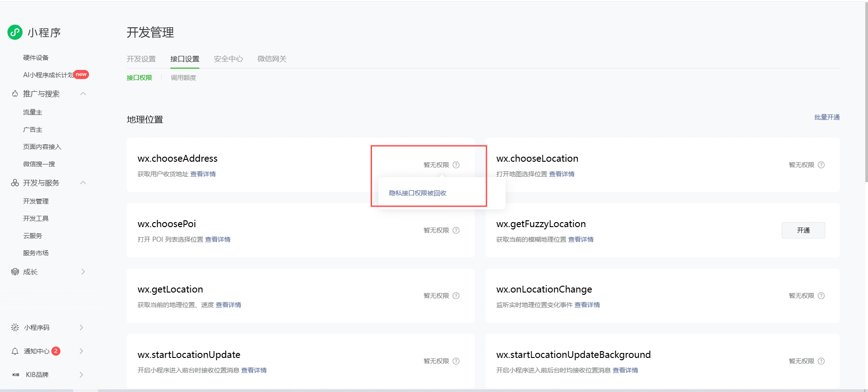This screenshot has height=392, width=868.
Task: Click the 推广与搜索 flame icon
Action: (15, 94)
